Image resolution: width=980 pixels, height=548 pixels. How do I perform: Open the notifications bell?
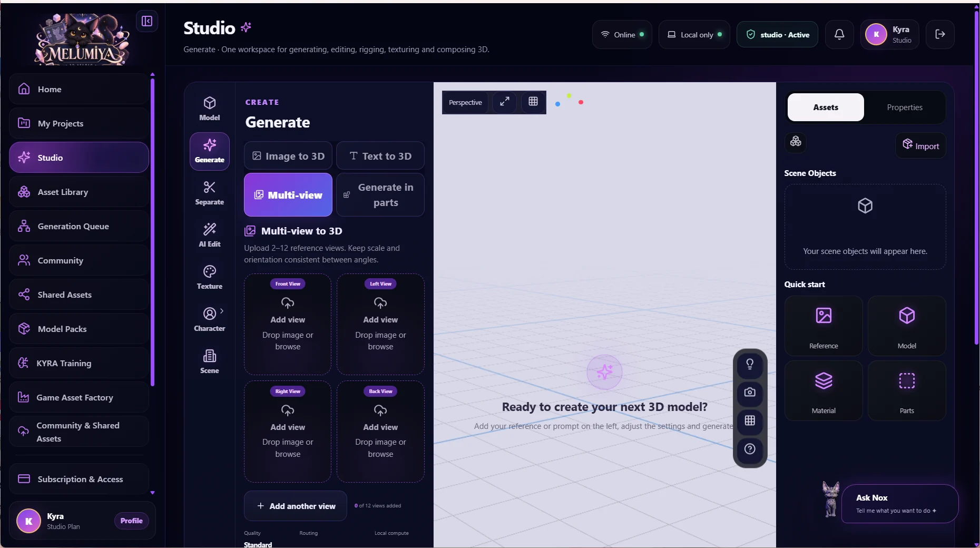click(839, 34)
